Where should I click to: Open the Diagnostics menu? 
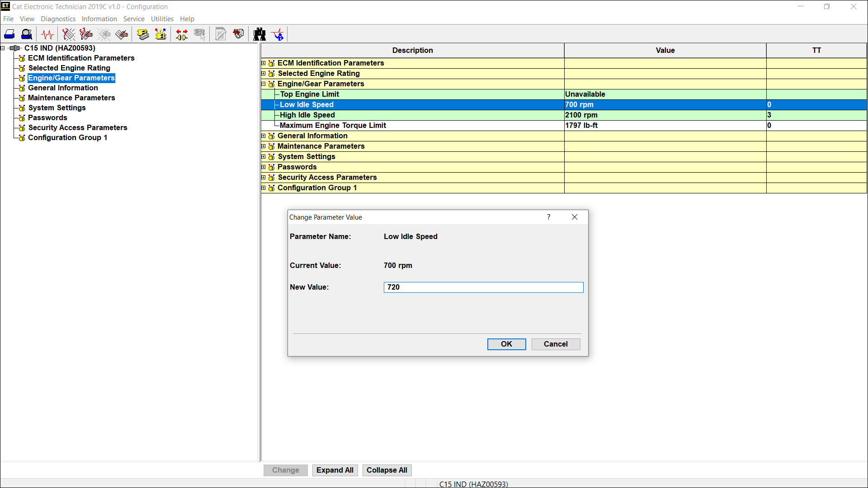[58, 19]
